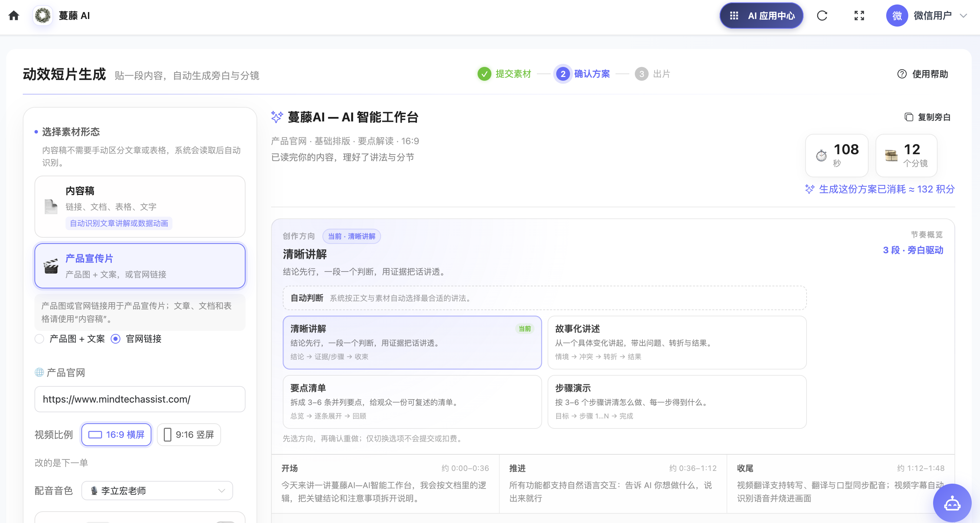This screenshot has width=980, height=523.
Task: Choose the 产品宣传片 material card
Action: (140, 266)
